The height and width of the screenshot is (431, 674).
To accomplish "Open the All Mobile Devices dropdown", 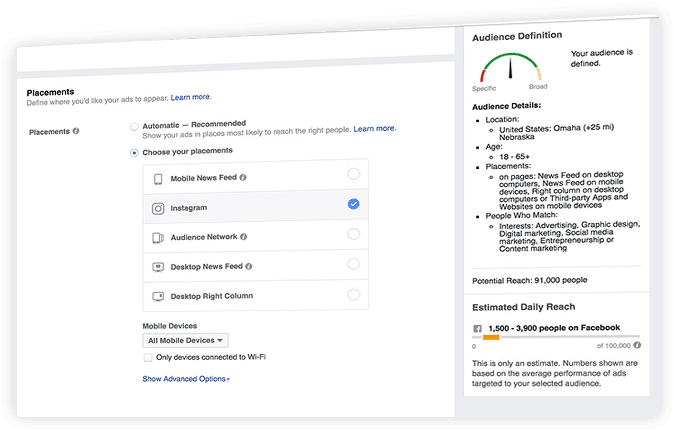I will pos(186,341).
